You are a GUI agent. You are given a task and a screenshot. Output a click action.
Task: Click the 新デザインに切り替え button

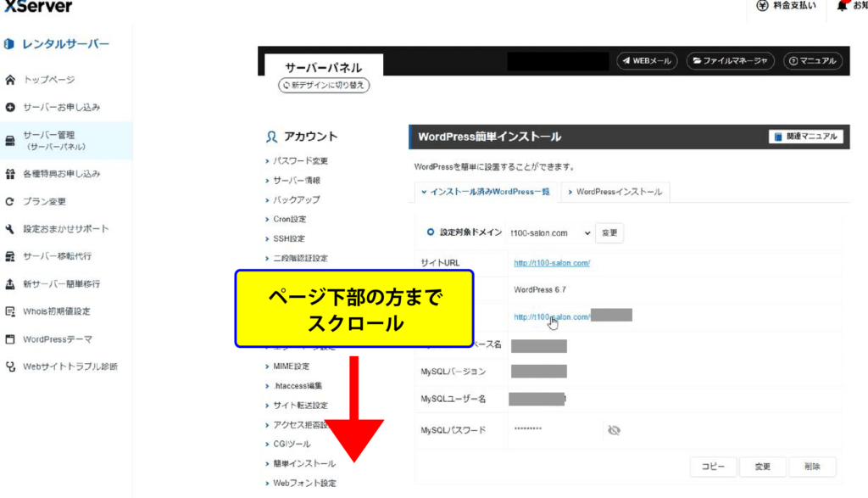324,86
